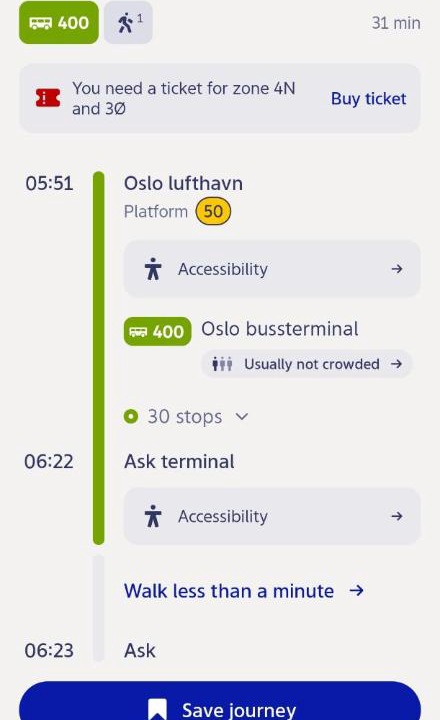Image resolution: width=440 pixels, height=720 pixels.
Task: Tap the green bus 400 badge at top
Action: coord(59,22)
